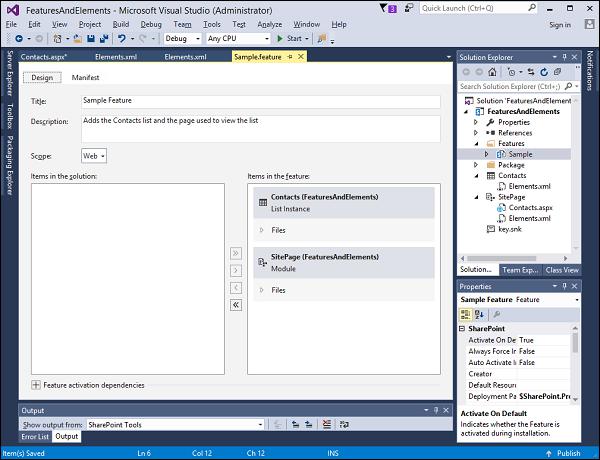Click the Start debug button
This screenshot has width=600, height=460.
[x=290, y=39]
